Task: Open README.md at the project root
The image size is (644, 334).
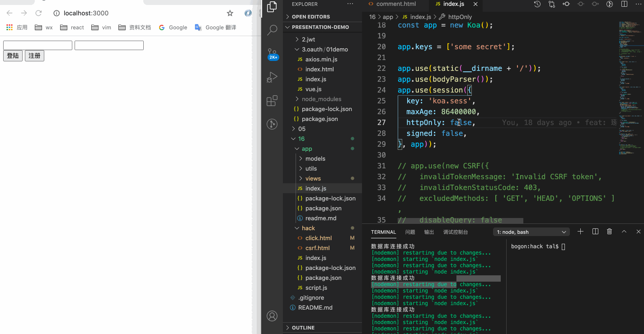Action: coord(323,307)
